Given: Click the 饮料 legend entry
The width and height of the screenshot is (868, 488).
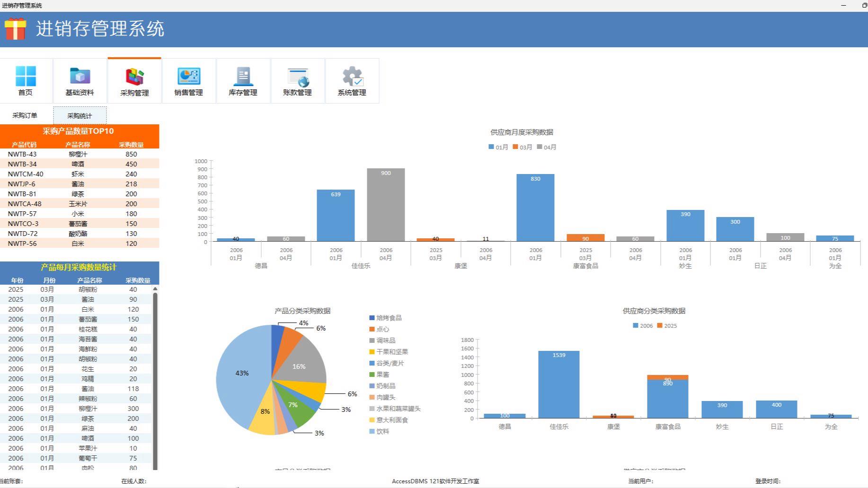Looking at the screenshot, I should tap(380, 431).
